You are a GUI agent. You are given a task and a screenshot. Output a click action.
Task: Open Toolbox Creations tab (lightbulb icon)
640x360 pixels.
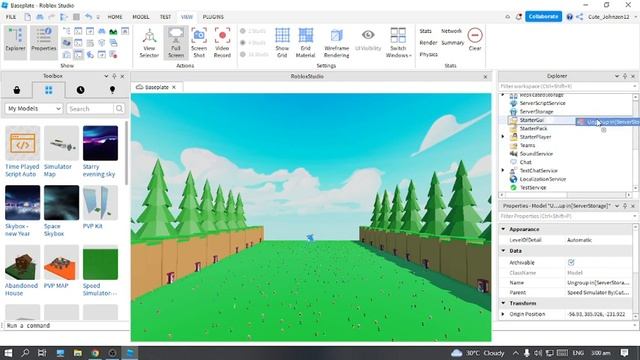[x=112, y=90]
